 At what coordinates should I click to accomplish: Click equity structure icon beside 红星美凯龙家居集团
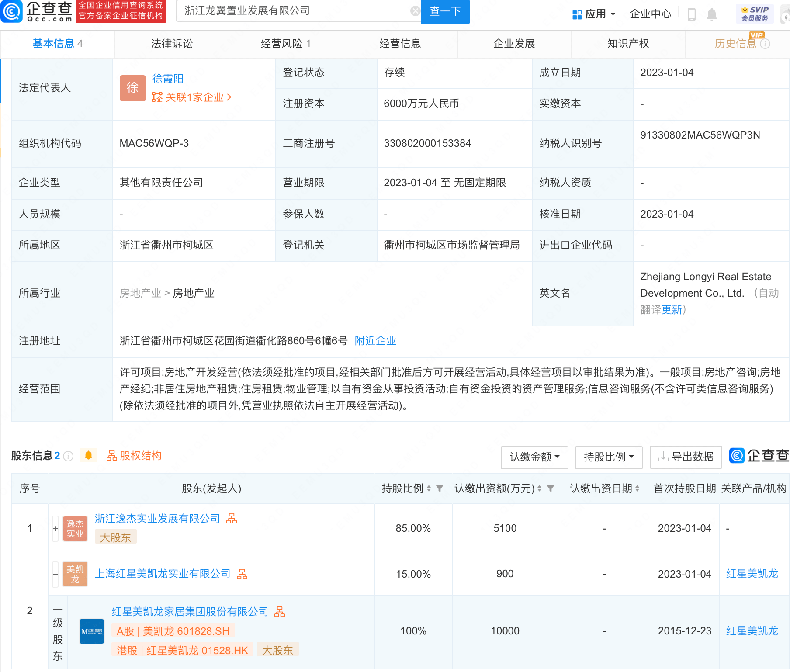pos(280,612)
